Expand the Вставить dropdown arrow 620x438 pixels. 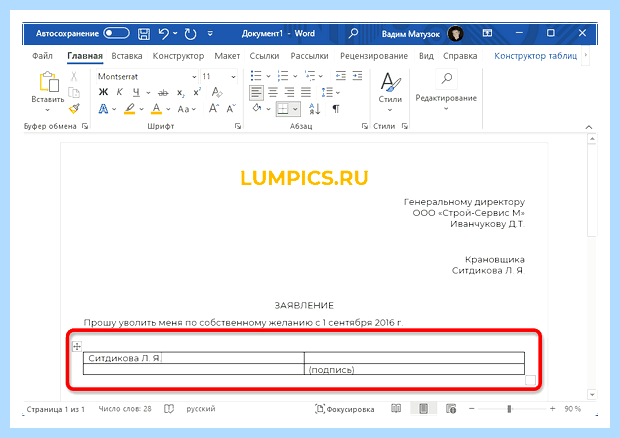(47, 110)
